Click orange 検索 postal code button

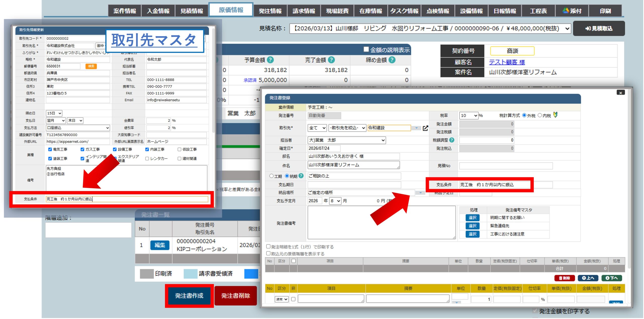coord(91,66)
